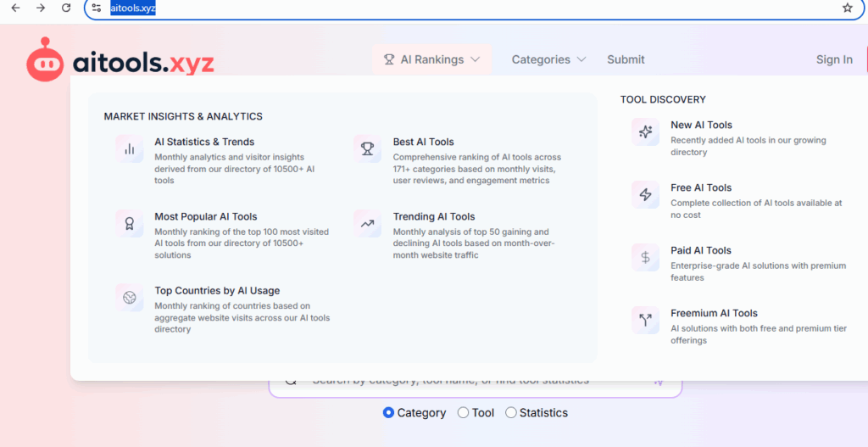Image resolution: width=868 pixels, height=447 pixels.
Task: Click the Top Countries globe icon
Action: point(130,298)
